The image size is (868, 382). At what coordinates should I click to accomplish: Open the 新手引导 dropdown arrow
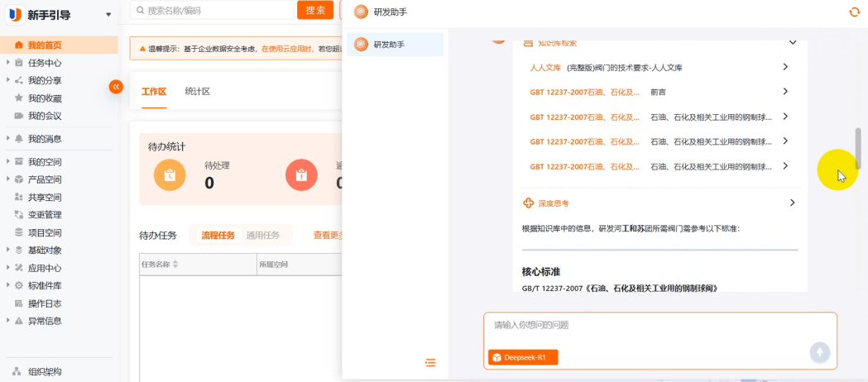[x=108, y=14]
